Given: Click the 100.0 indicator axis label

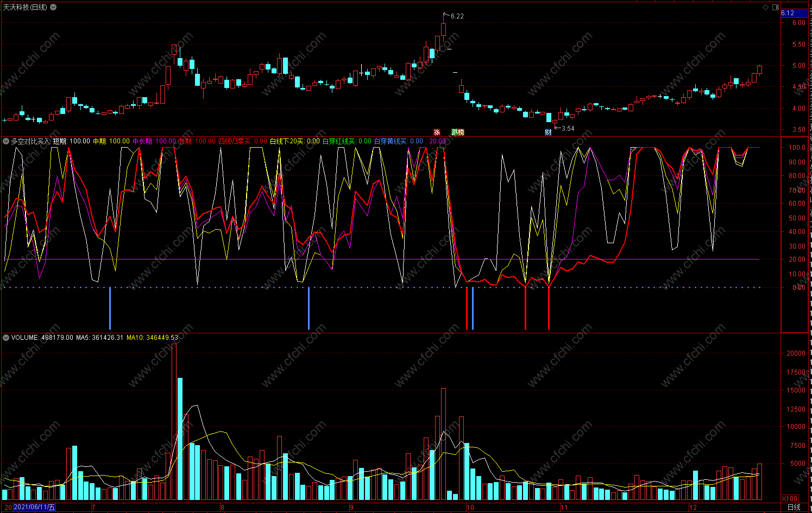Looking at the screenshot, I should pyautogui.click(x=797, y=148).
